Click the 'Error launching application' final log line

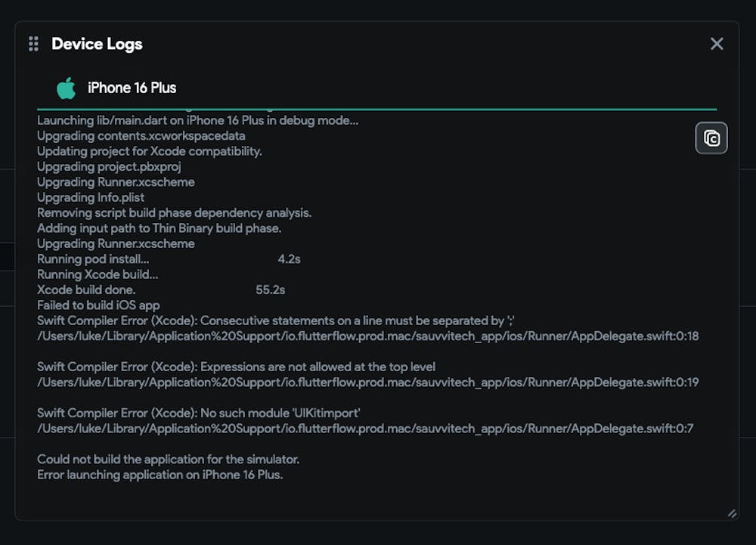(160, 475)
